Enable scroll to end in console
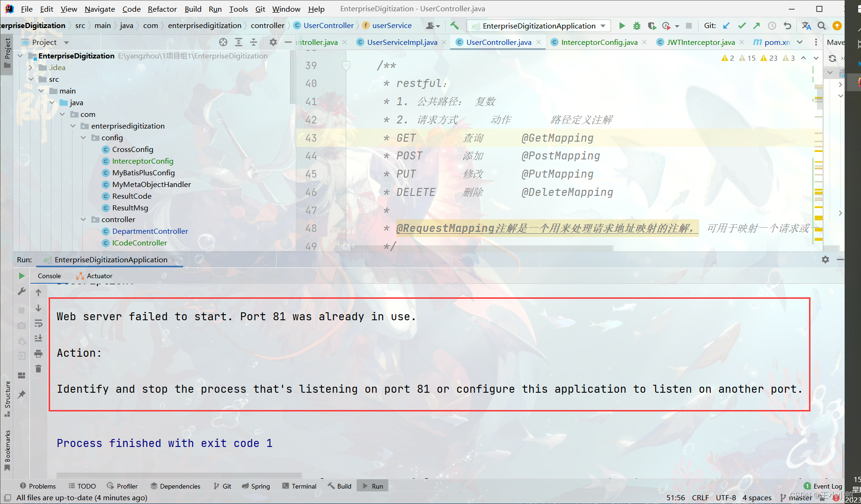Viewport: 861px width, 504px height. [x=38, y=338]
